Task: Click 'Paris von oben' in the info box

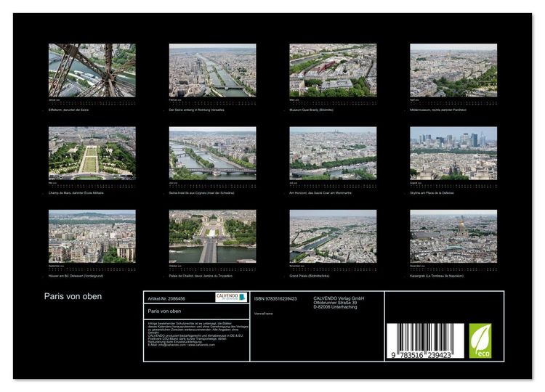Action: tap(164, 311)
